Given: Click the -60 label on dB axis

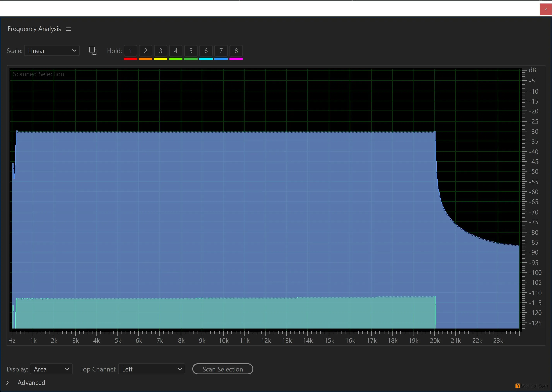Looking at the screenshot, I should coord(534,192).
